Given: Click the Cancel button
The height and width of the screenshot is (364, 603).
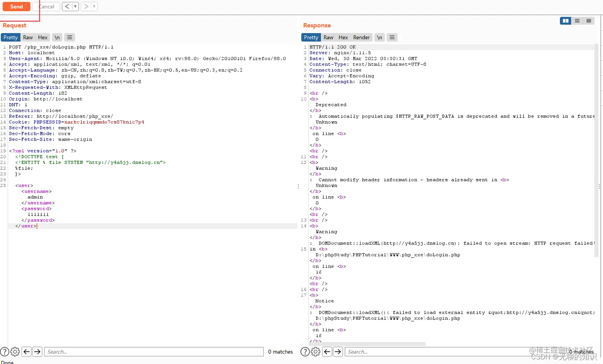Looking at the screenshot, I should 46,6.
